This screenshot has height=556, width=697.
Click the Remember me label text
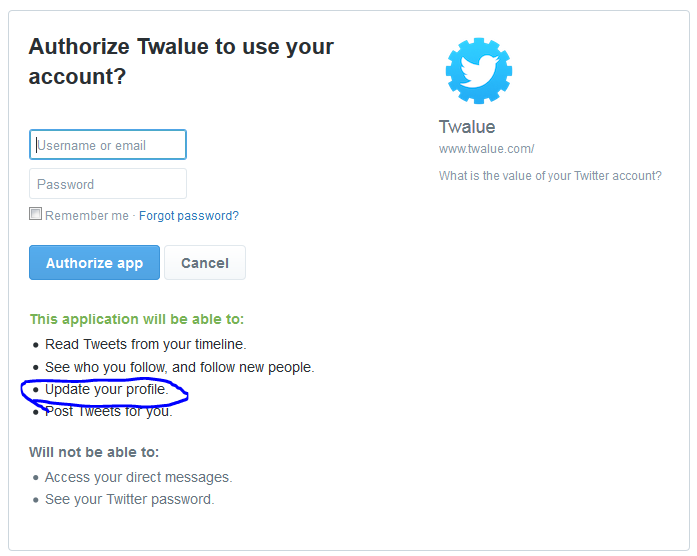pyautogui.click(x=87, y=216)
